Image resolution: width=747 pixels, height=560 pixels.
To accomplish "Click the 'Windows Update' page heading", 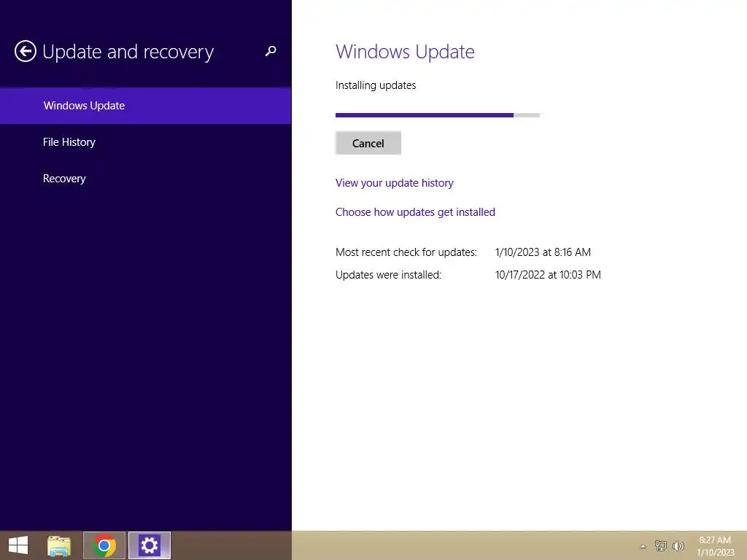I will tap(405, 52).
